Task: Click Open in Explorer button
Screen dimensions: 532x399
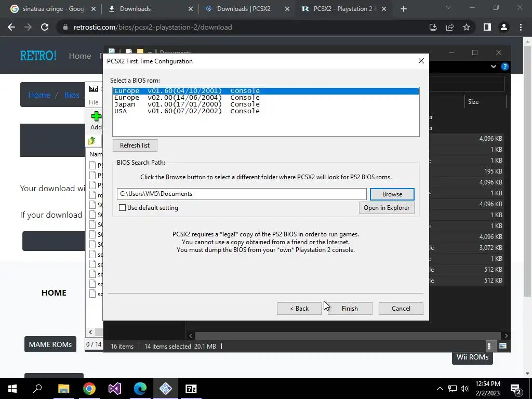Action: 387,208
